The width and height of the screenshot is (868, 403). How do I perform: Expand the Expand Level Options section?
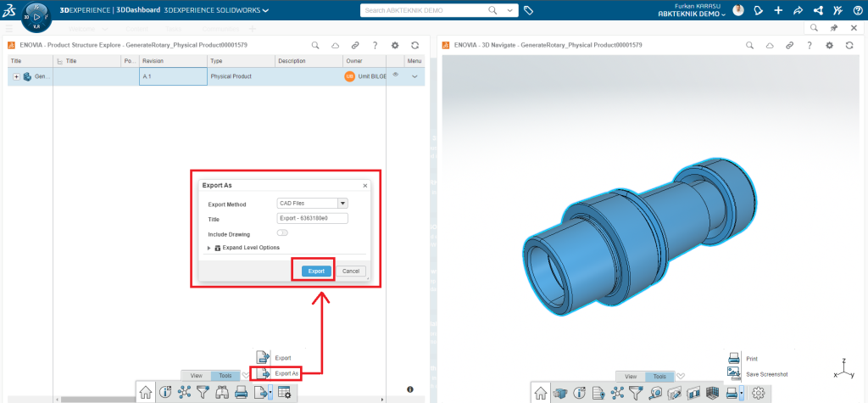(x=209, y=248)
